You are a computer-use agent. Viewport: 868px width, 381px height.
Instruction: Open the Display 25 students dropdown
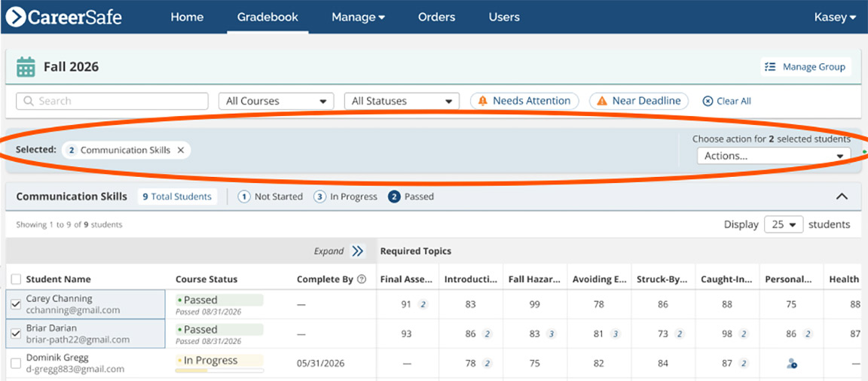784,224
